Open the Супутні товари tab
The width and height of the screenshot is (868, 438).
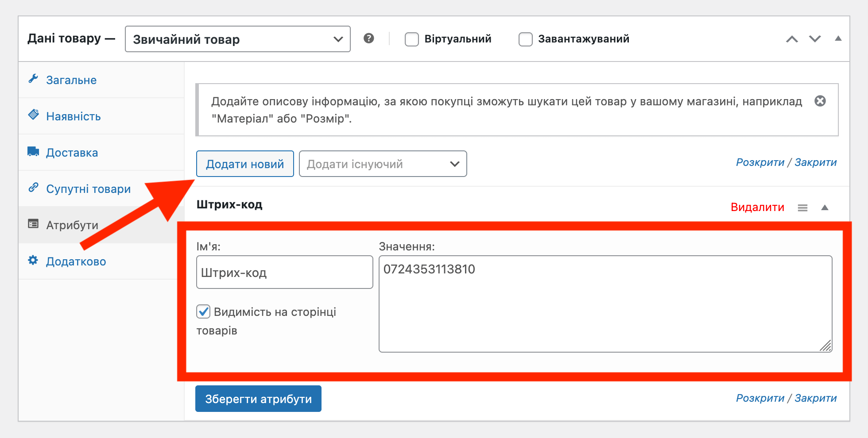point(101,189)
